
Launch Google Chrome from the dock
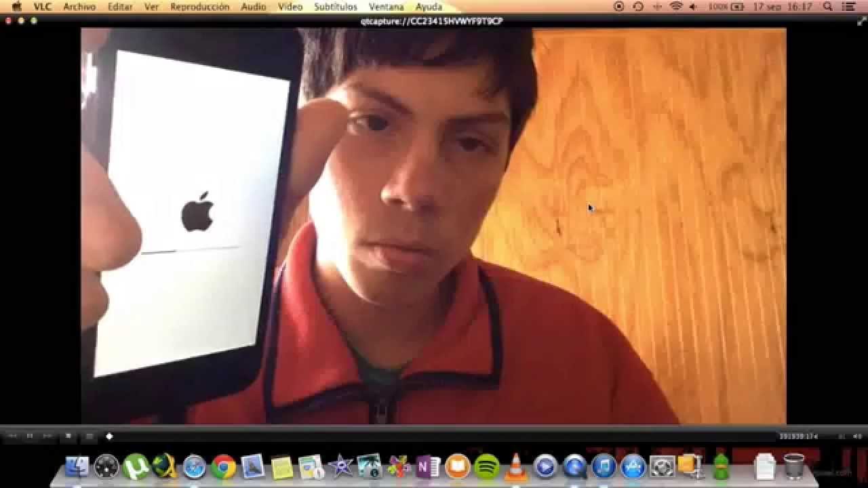point(223,467)
